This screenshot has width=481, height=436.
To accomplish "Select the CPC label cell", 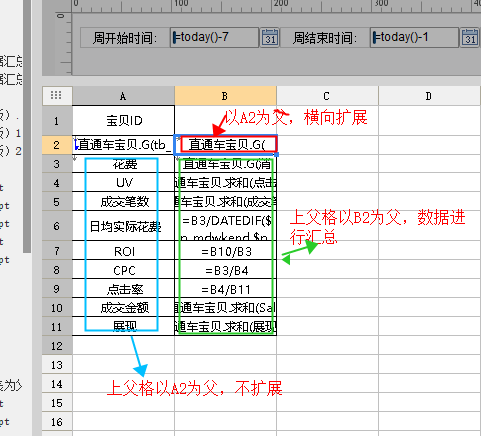I will (123, 270).
